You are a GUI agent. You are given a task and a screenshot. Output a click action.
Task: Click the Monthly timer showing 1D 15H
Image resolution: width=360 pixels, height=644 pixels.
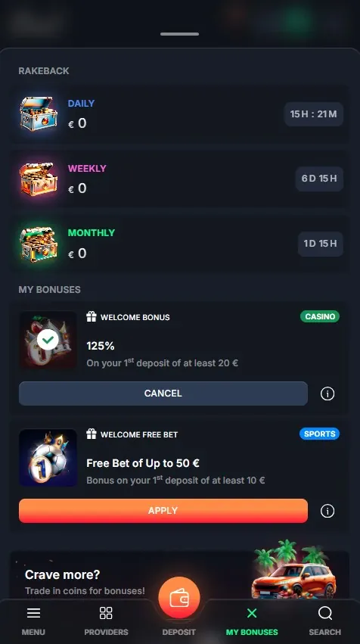point(320,244)
